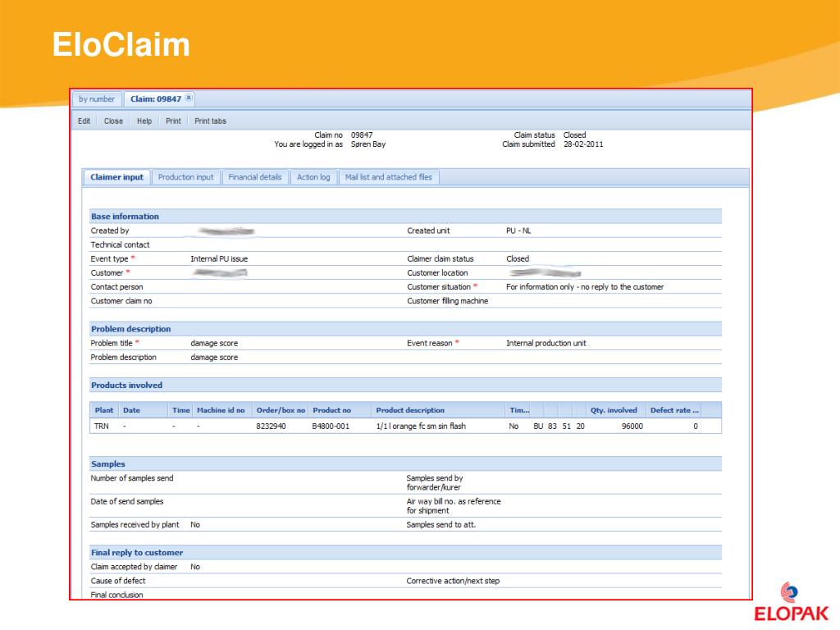
Task: Click the "No" beside Claim accepted by claimer
Action: (195, 567)
